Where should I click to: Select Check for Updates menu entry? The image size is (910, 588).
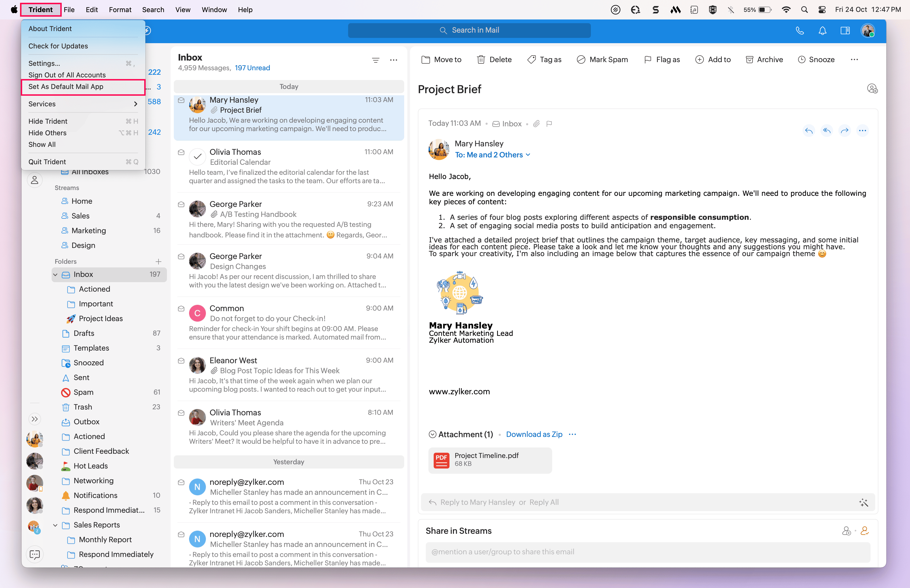[58, 46]
